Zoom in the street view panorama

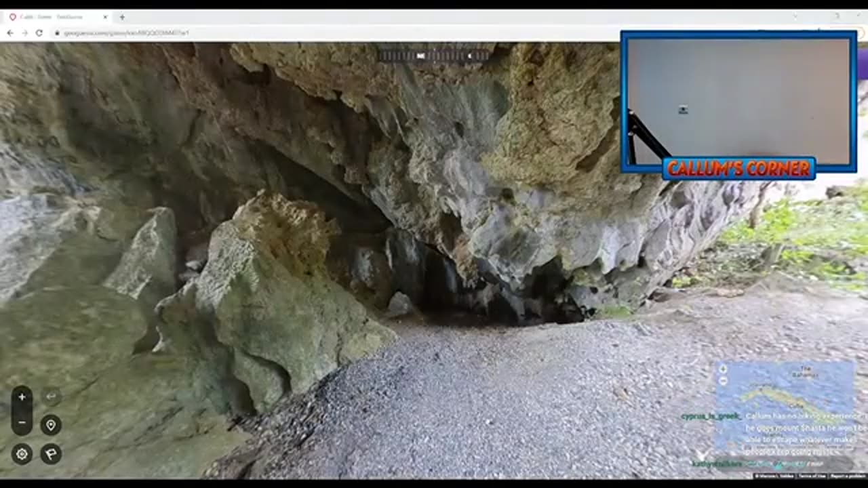pyautogui.click(x=22, y=397)
